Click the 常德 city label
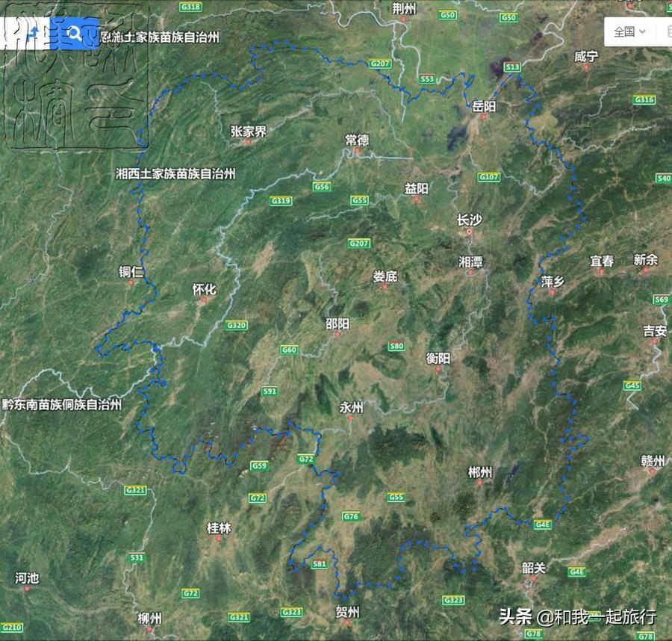 point(357,140)
